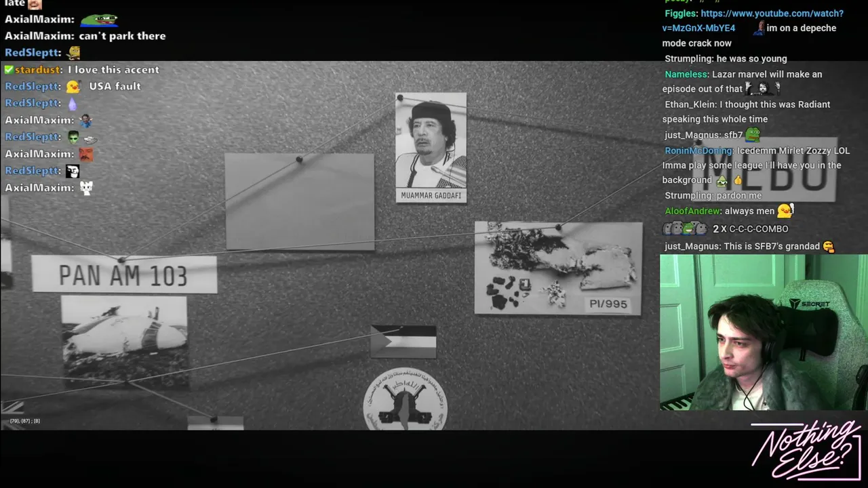Screen dimensions: 868x488
Task: Click 'I thought this was Radiant' message
Action: [746, 112]
